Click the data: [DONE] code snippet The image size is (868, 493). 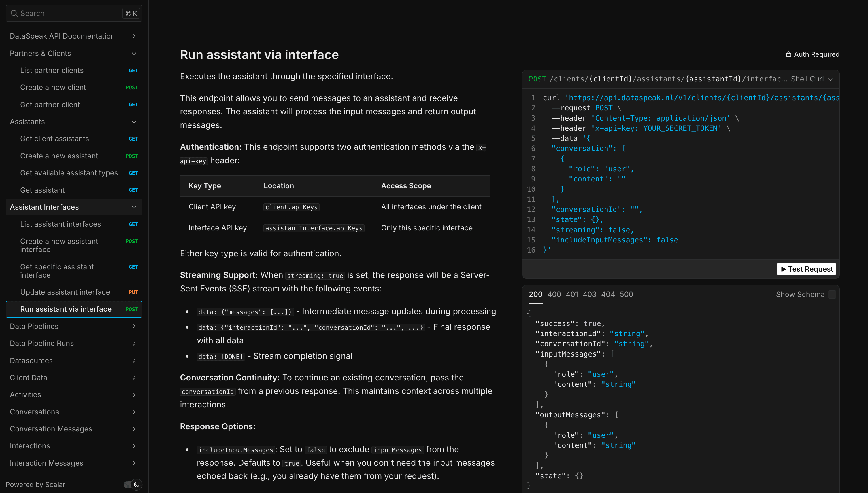coord(220,357)
